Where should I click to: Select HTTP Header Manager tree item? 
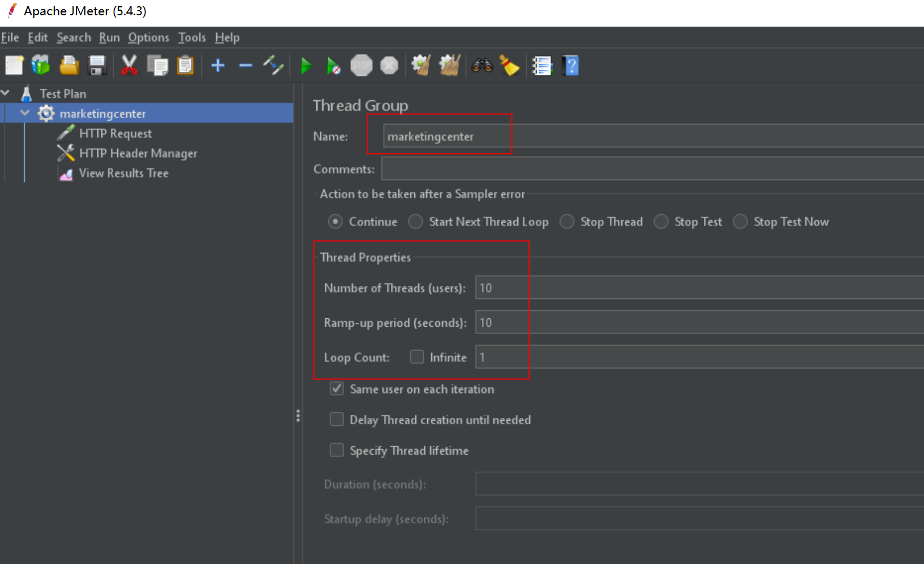[138, 153]
